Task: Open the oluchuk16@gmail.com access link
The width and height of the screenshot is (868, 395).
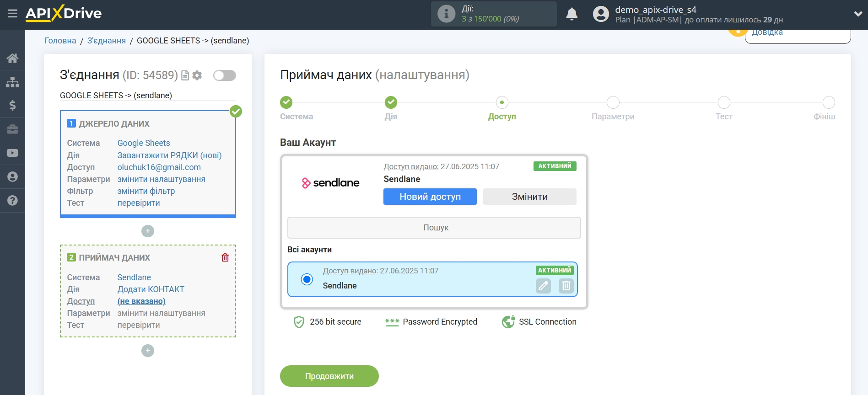Action: coord(159,167)
